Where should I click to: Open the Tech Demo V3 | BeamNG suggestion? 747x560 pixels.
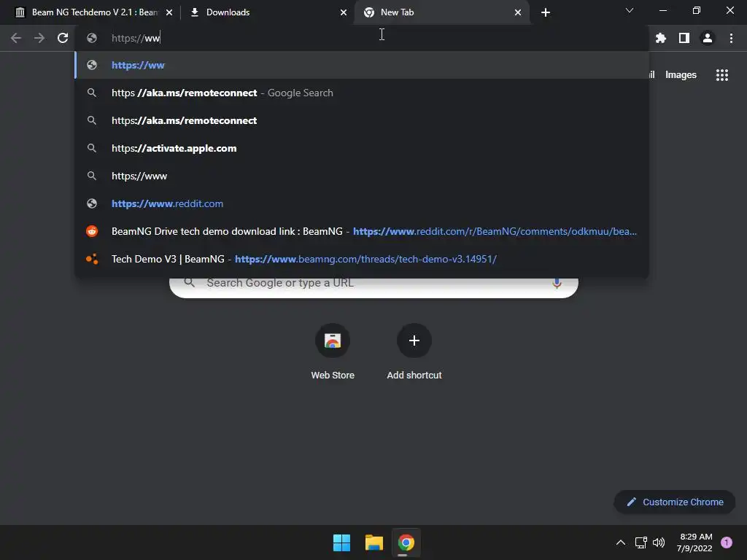click(362, 259)
